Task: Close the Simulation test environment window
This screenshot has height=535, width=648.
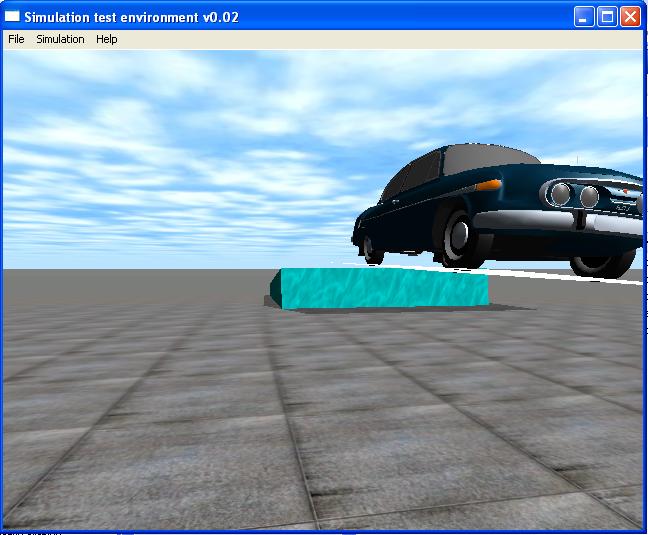Action: pyautogui.click(x=630, y=17)
